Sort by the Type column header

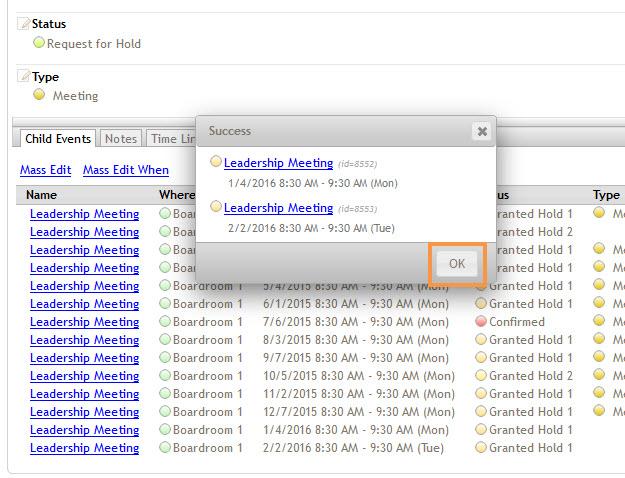(x=606, y=195)
